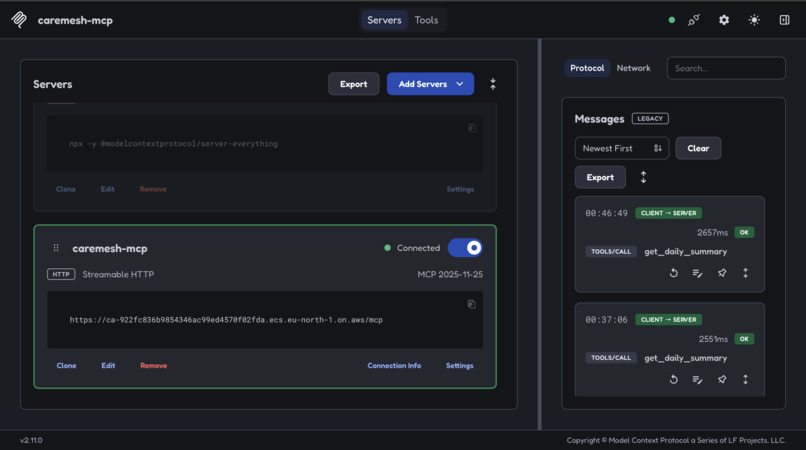This screenshot has width=806, height=450.
Task: Click the green status indicator in header
Action: pos(671,20)
